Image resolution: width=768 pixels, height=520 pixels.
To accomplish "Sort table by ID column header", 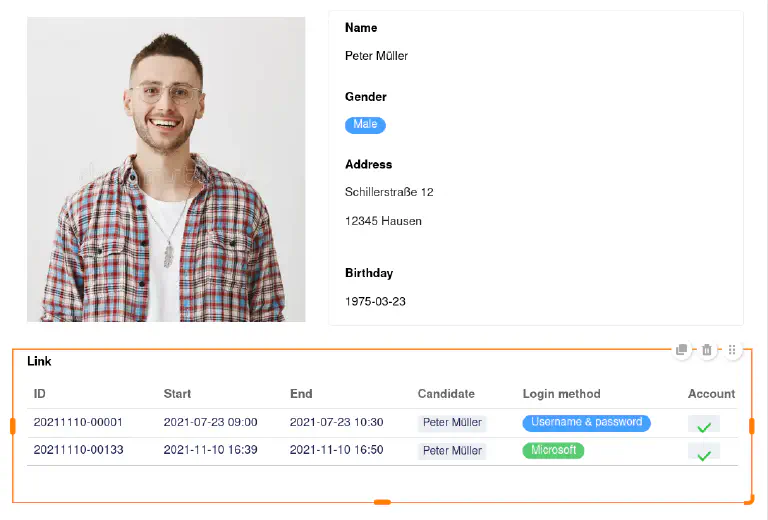I will pyautogui.click(x=40, y=394).
